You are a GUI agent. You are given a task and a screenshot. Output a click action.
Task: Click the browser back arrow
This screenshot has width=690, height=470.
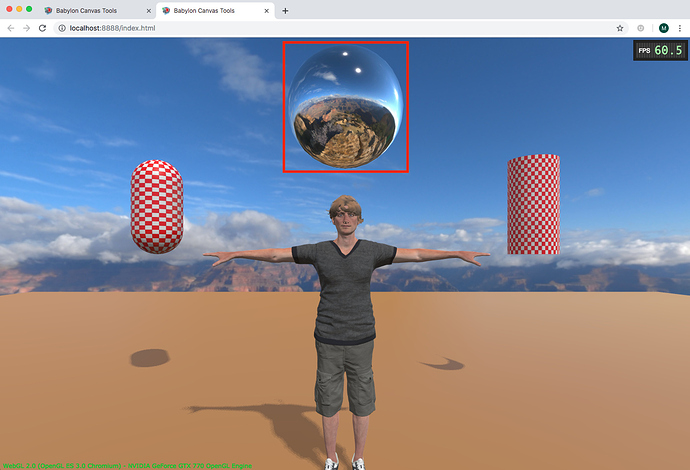[x=11, y=28]
